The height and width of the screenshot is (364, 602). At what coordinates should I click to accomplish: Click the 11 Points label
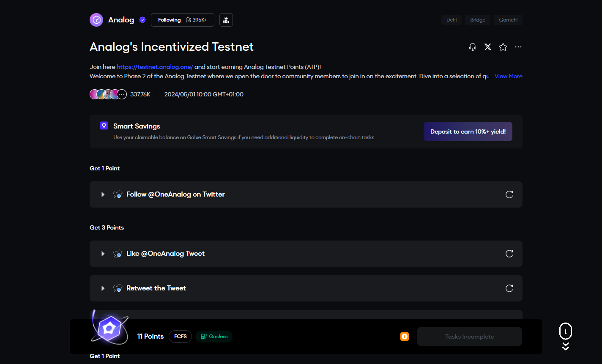tap(150, 337)
